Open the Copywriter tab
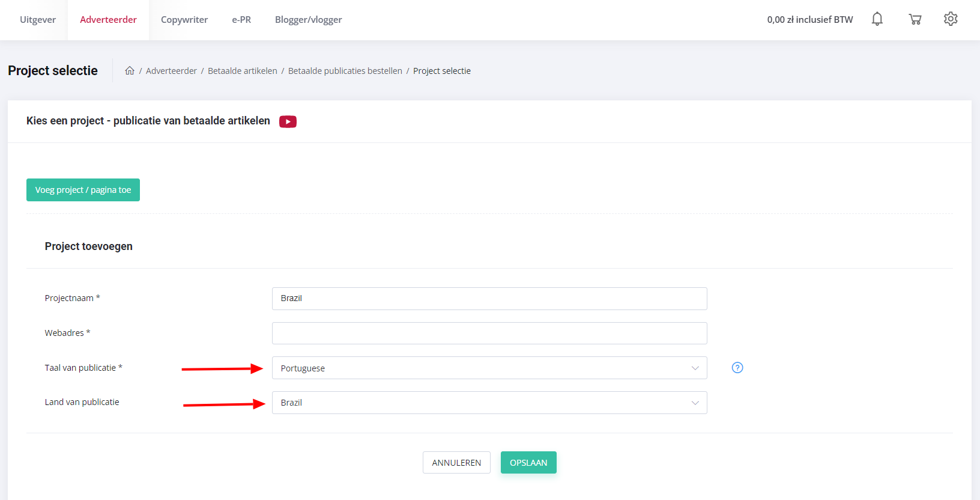980x500 pixels. pos(184,20)
